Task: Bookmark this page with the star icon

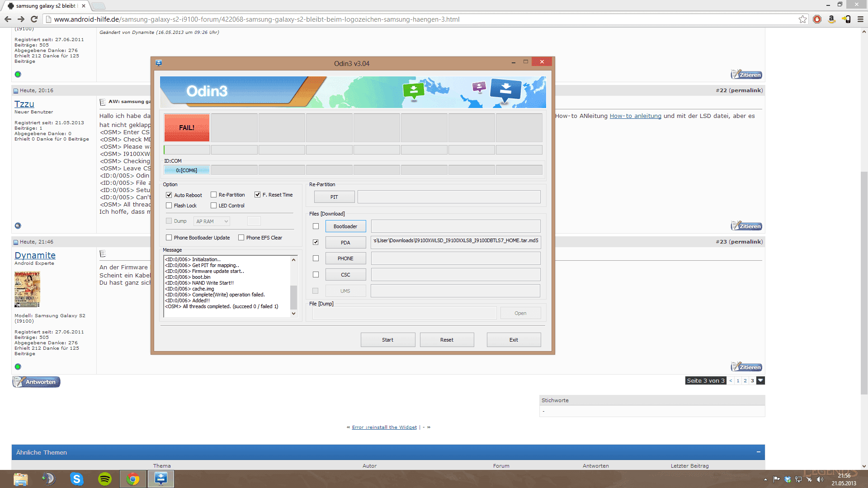Action: coord(802,19)
